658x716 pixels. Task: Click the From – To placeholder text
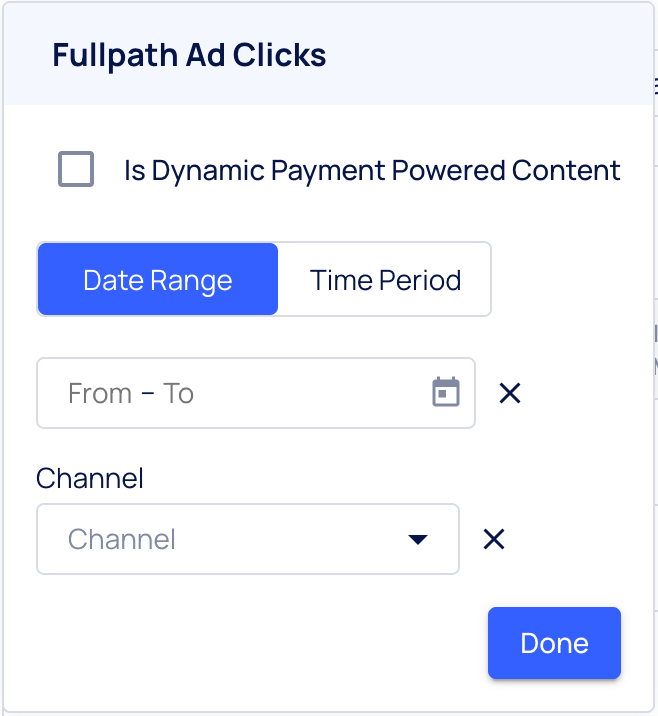(131, 393)
